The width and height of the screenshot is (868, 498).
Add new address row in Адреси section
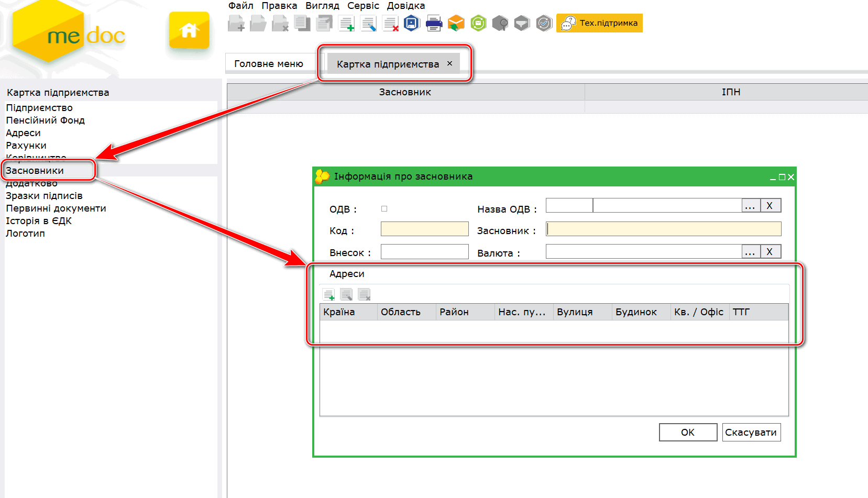coord(328,295)
